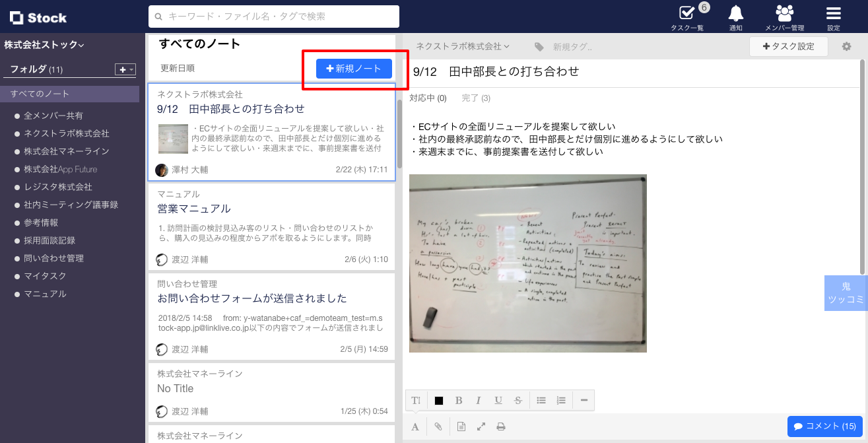Toggle strikethrough formatting
Screen dimensions: 868x443
pos(517,399)
